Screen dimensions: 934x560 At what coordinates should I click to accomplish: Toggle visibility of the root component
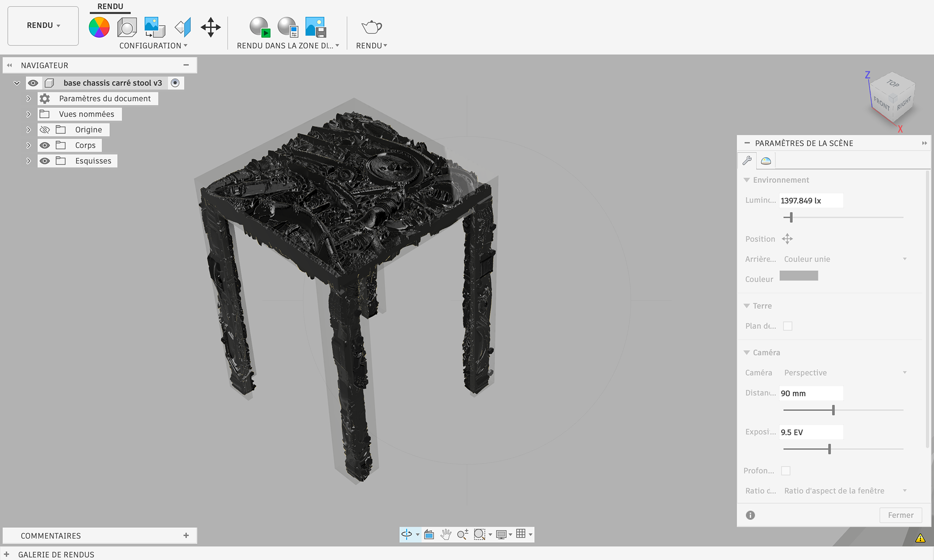tap(33, 83)
